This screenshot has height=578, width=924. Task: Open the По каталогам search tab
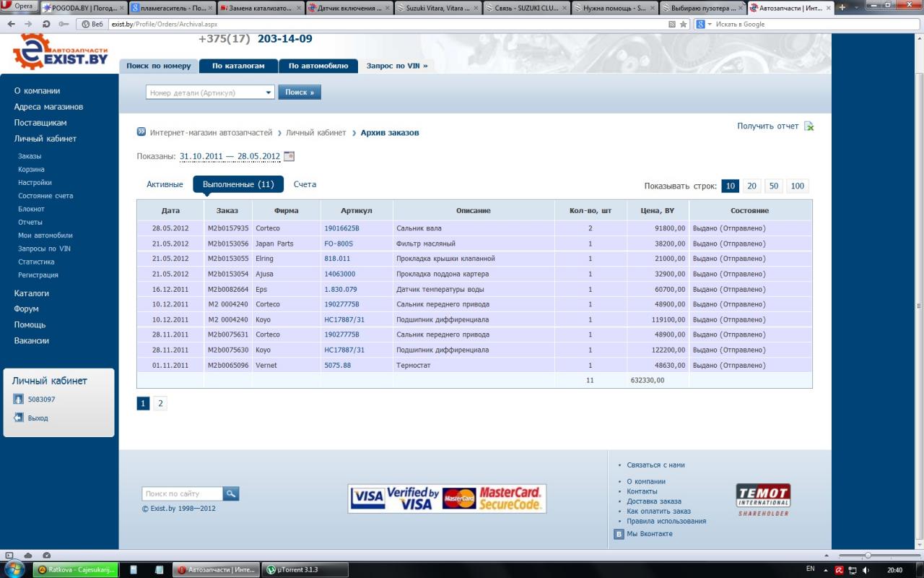tap(238, 66)
